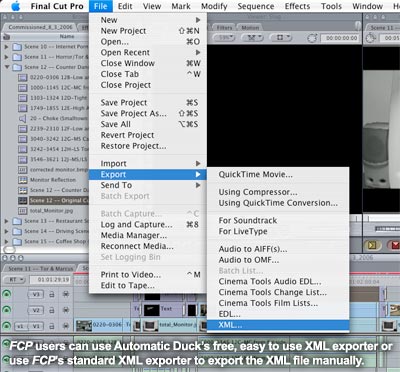Select QuickTime Movie... export option
Viewport: 400px width, 372px height.
tap(278, 174)
